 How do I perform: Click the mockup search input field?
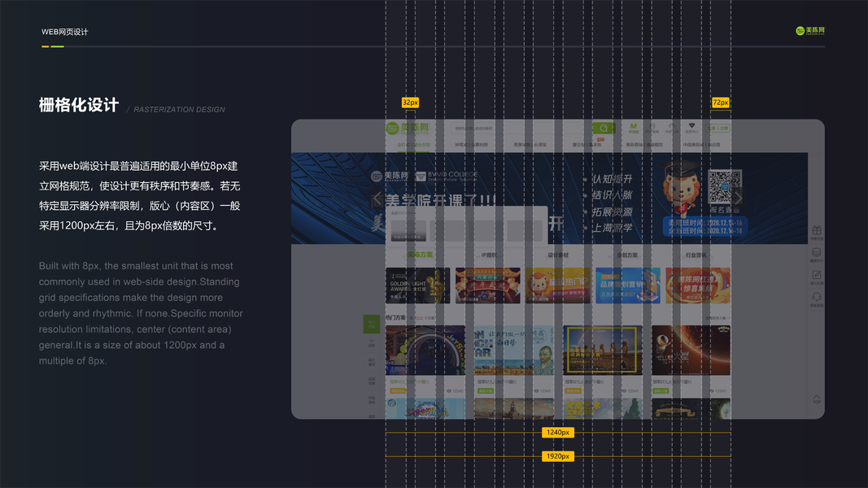(x=521, y=129)
